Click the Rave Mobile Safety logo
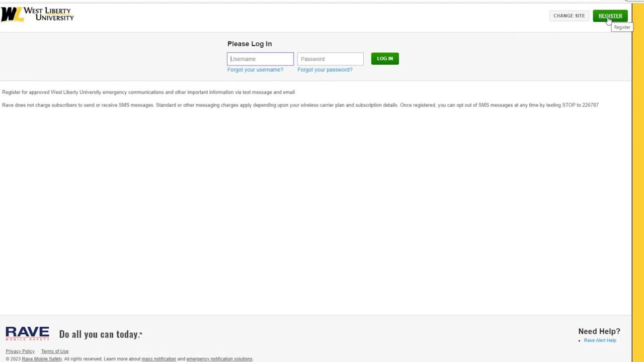 click(27, 333)
